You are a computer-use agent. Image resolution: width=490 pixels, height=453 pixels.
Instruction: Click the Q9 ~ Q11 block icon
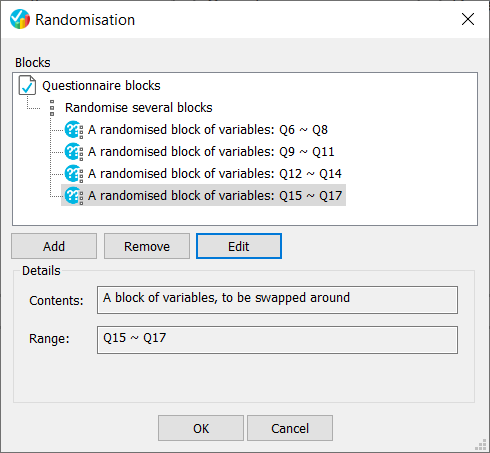tap(74, 152)
